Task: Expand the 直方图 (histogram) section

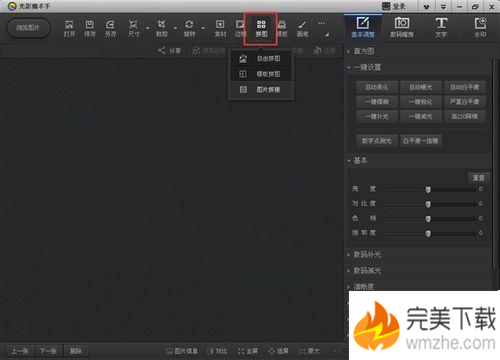Action: click(x=361, y=51)
